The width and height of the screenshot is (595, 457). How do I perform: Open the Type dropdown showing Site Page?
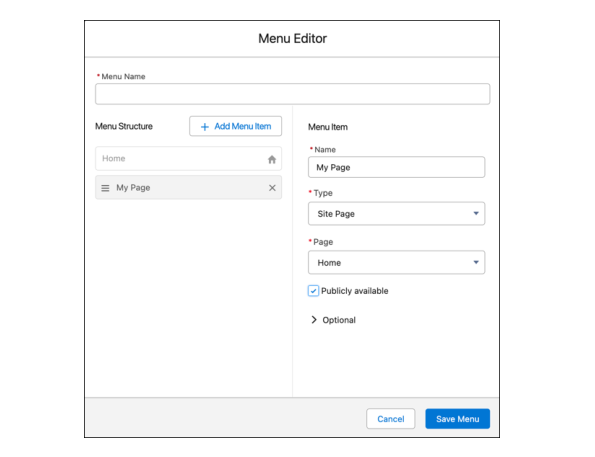396,214
